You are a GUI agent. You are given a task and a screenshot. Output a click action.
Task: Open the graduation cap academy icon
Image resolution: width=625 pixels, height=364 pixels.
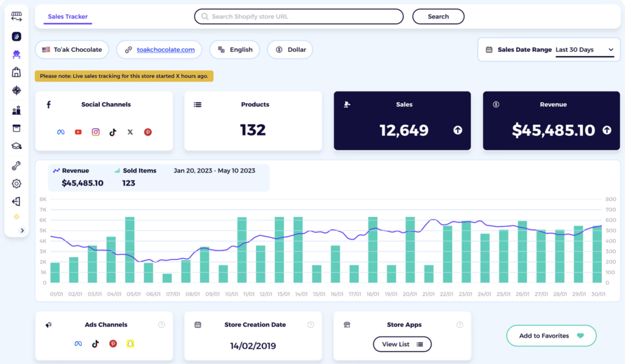[x=16, y=146]
